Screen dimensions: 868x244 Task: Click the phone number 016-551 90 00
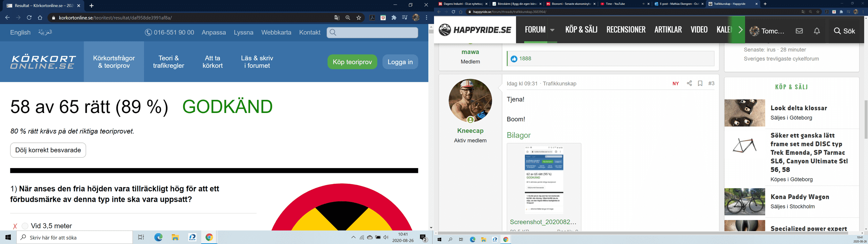[169, 32]
